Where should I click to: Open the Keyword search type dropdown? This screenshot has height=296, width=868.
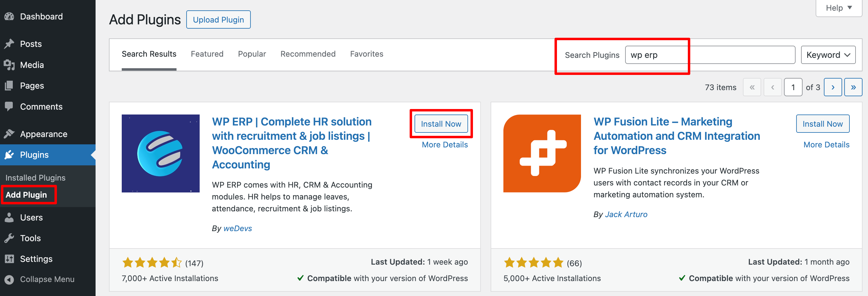click(828, 55)
